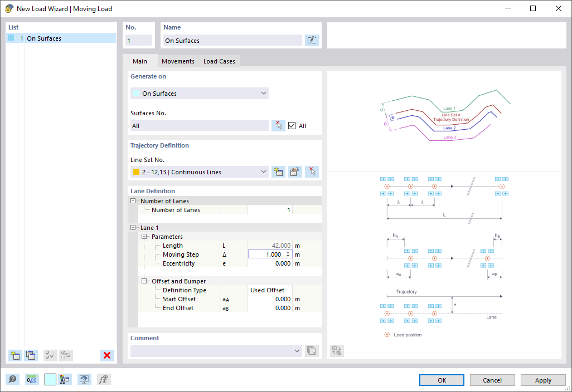Viewport: 572px width, 392px height.
Task: Apply the moving load settings
Action: click(x=543, y=380)
